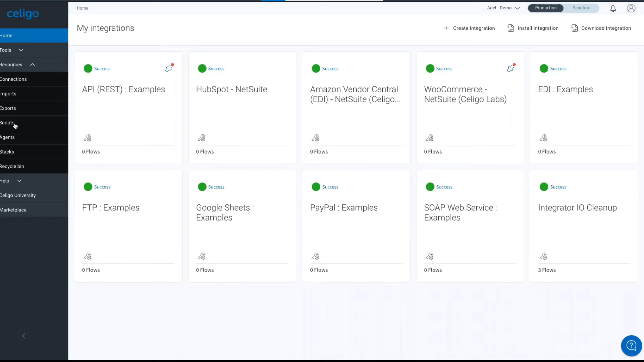Open Scripts in the sidebar
This screenshot has width=644, height=362.
[34, 123]
